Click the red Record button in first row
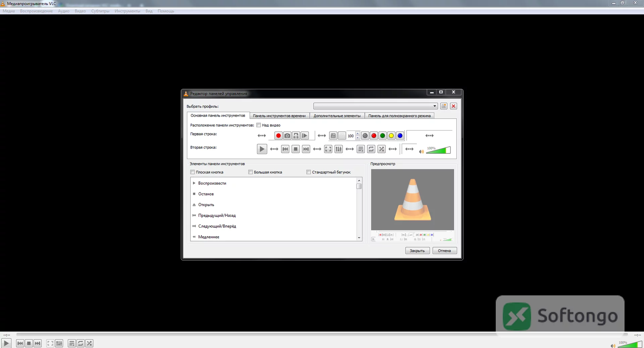Viewport: 644px width, 348px height. pyautogui.click(x=278, y=136)
